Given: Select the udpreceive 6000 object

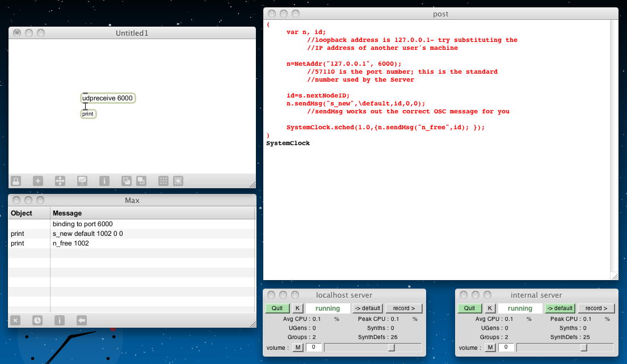Looking at the screenshot, I should [x=108, y=98].
